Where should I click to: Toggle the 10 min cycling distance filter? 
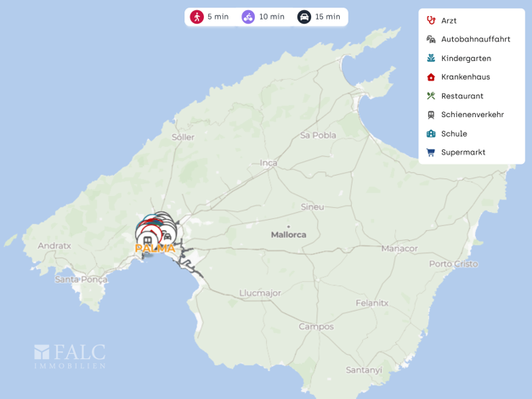(262, 17)
